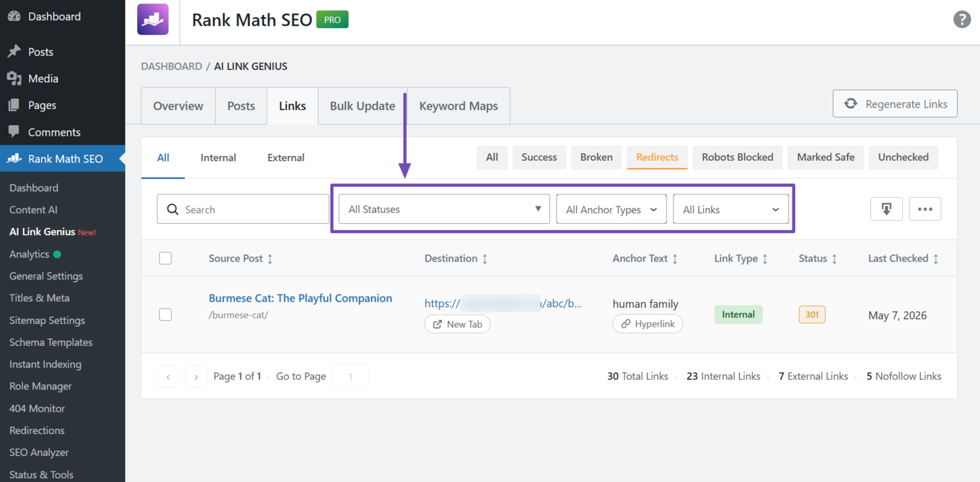Sort by Source Post column arrows
The width and height of the screenshot is (980, 482).
[270, 259]
